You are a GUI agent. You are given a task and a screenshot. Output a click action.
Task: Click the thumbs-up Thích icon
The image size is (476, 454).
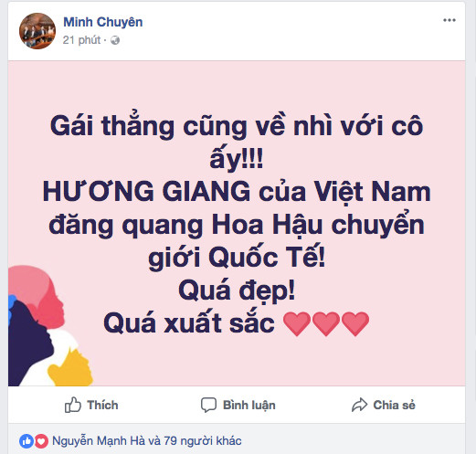click(73, 405)
